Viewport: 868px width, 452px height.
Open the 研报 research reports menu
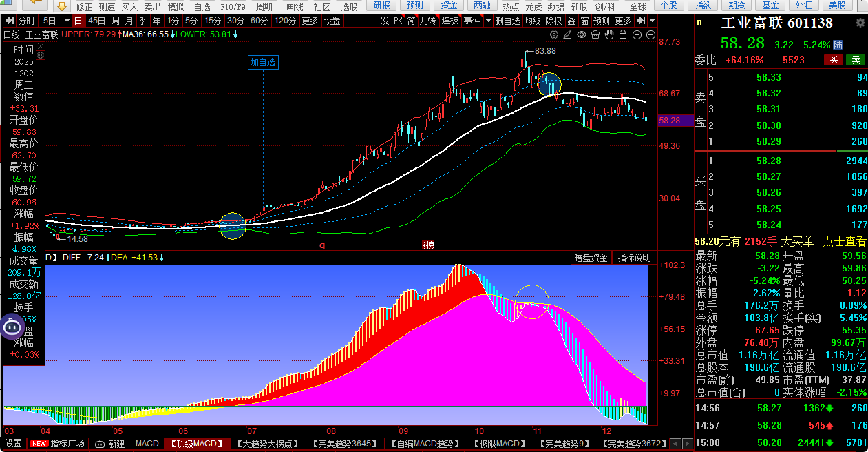[x=381, y=6]
